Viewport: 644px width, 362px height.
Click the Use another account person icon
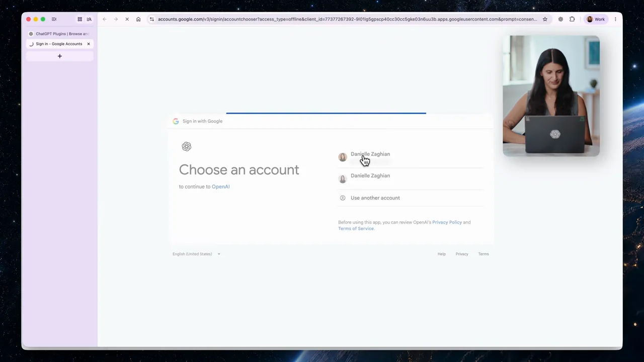tap(343, 198)
